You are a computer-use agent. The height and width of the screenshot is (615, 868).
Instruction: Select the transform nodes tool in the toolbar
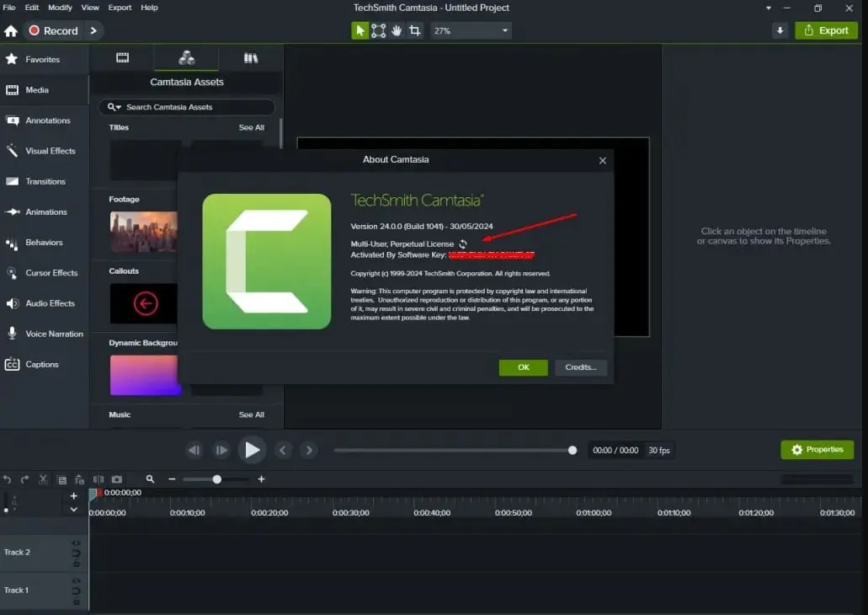click(x=378, y=31)
